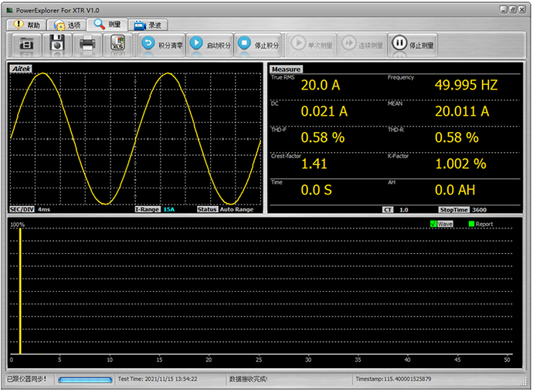Viewport: 533px width, 392px height.
Task: Click 停止积分 to stop integration
Action: (x=258, y=45)
